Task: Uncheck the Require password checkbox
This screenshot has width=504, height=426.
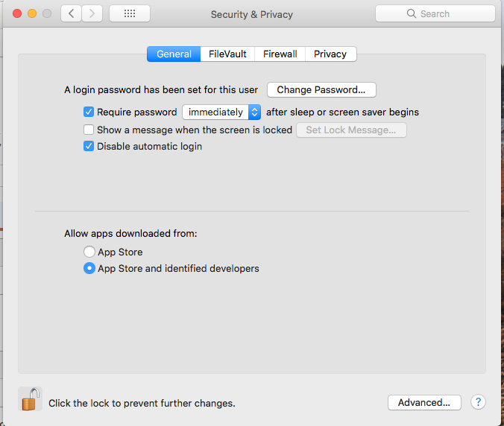Action: point(89,112)
